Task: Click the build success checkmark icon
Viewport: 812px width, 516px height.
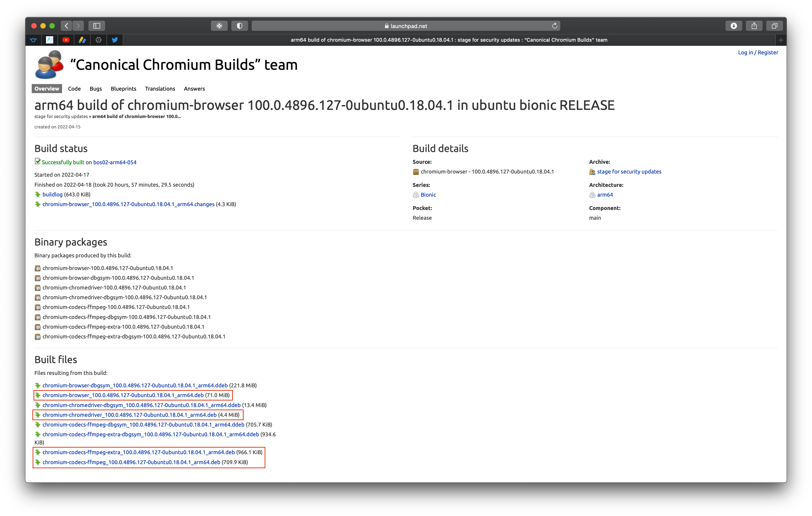Action: coord(37,162)
